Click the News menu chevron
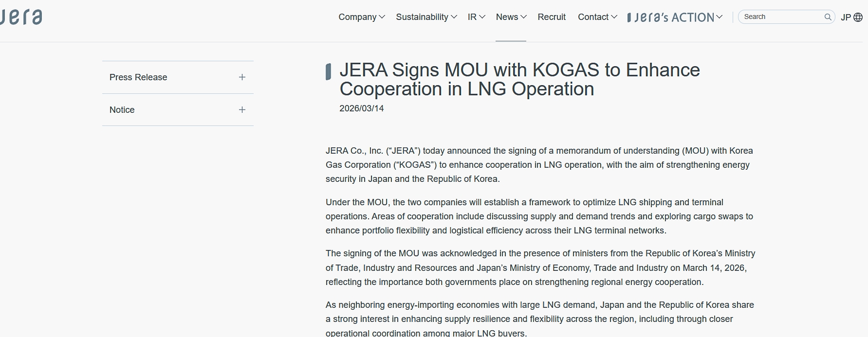868x337 pixels. 524,17
